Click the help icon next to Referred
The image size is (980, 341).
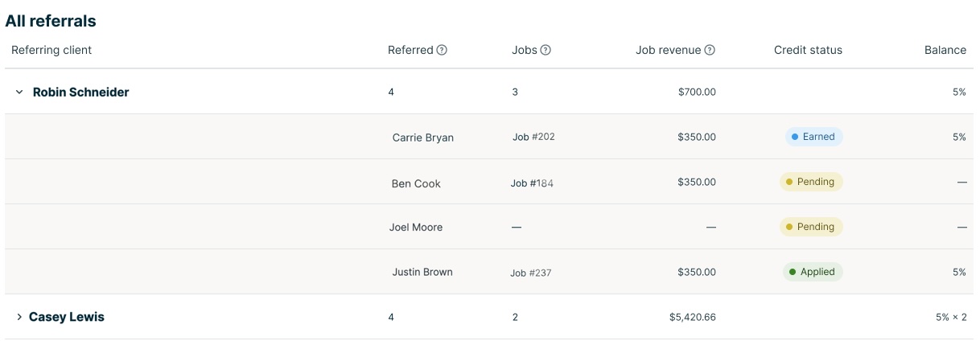[442, 50]
